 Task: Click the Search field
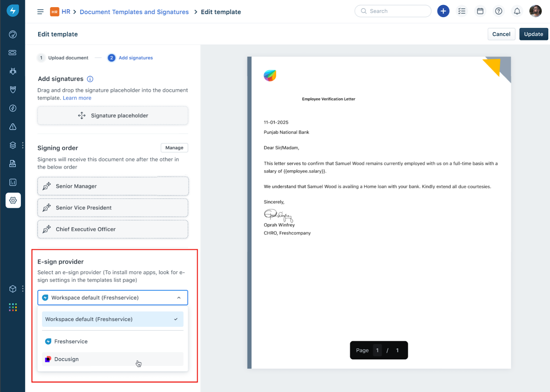pyautogui.click(x=393, y=11)
